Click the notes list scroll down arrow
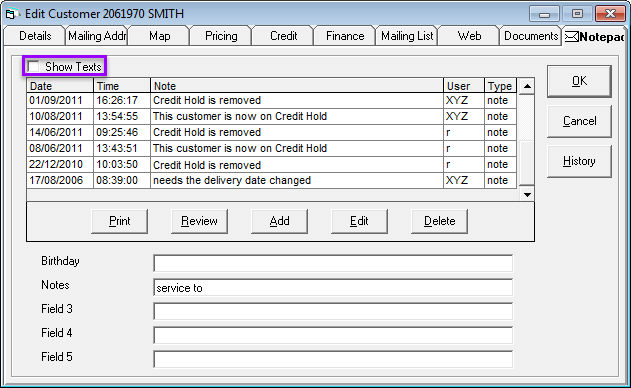The width and height of the screenshot is (631, 388). 527,195
